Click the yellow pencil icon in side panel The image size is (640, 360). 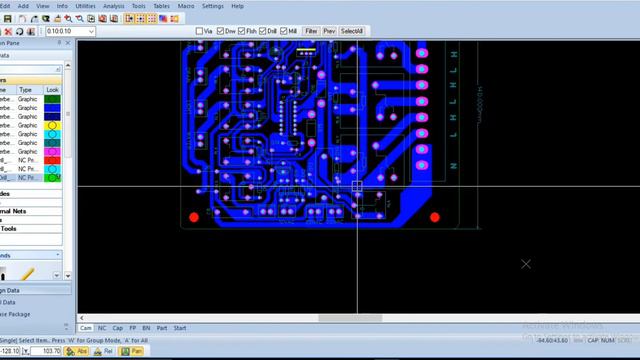point(27,274)
